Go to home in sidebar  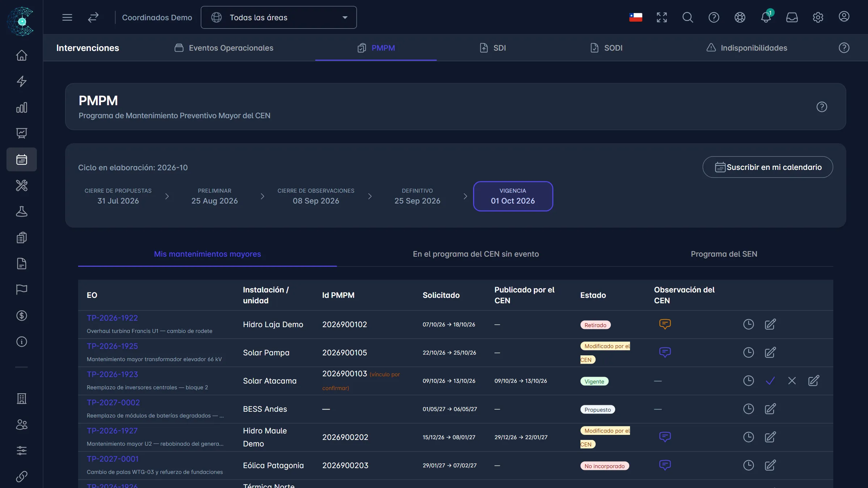(x=22, y=55)
